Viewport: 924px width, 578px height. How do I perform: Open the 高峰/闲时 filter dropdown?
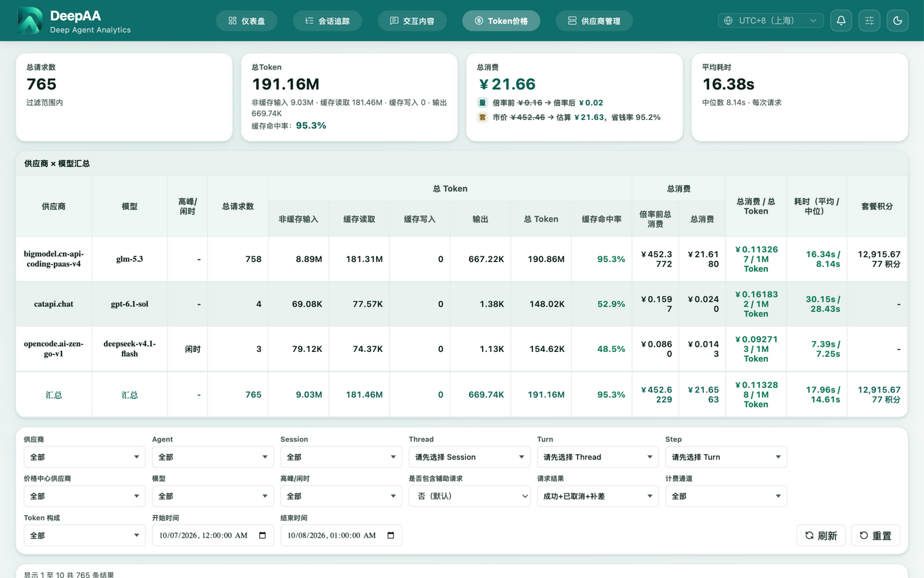point(341,496)
